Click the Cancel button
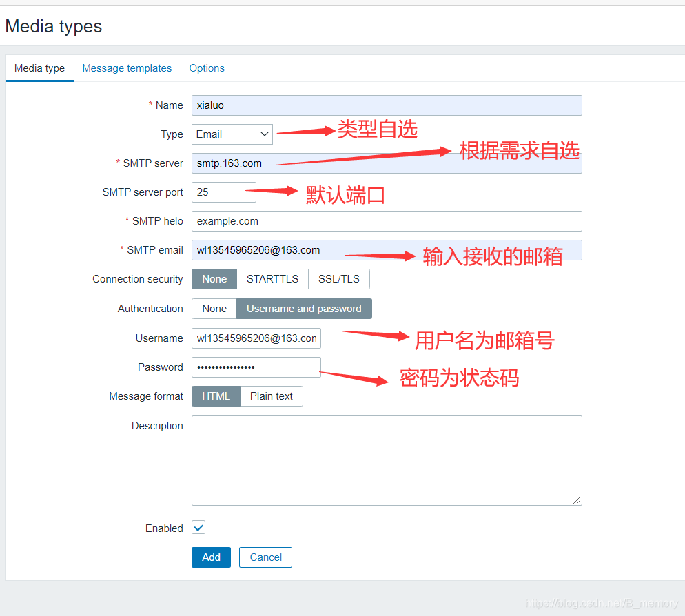Viewport: 685px width, 616px height. point(265,557)
